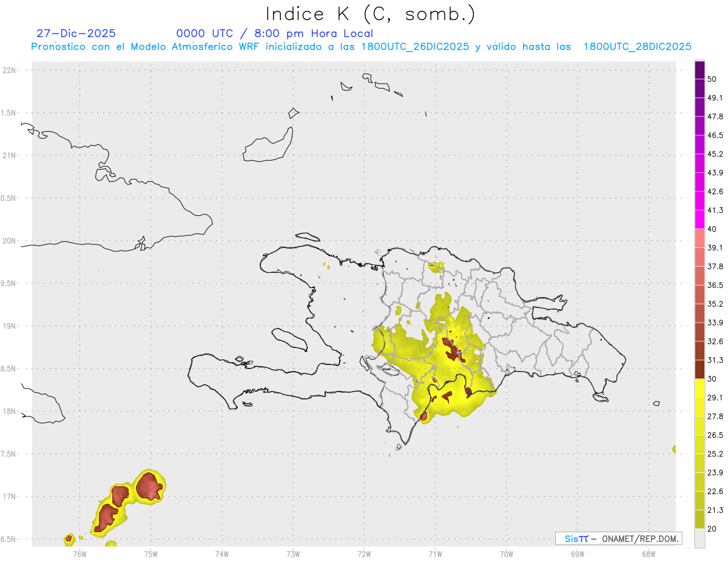
Task: Click the colorbar value 32.6
Action: [715, 341]
